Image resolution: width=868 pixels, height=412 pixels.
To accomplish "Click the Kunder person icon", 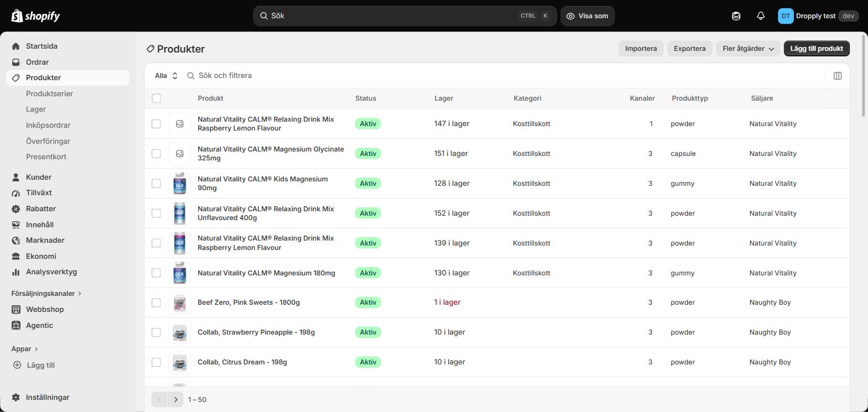I will pos(16,178).
